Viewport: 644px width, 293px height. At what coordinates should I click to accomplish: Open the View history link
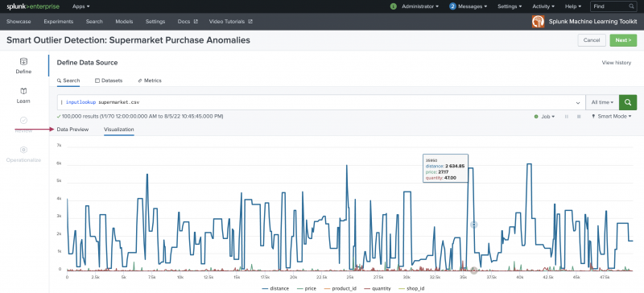coord(616,63)
